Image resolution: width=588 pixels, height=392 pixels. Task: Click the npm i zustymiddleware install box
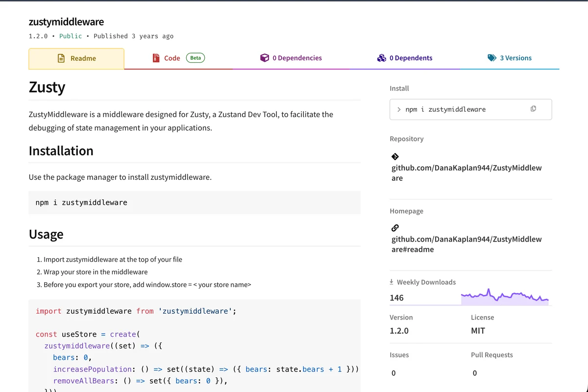point(471,109)
